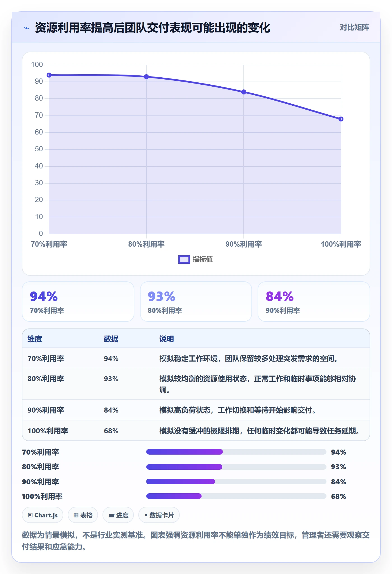Viewport: 392px width, 574px height.
Task: Click the 数据 table column header
Action: [111, 339]
